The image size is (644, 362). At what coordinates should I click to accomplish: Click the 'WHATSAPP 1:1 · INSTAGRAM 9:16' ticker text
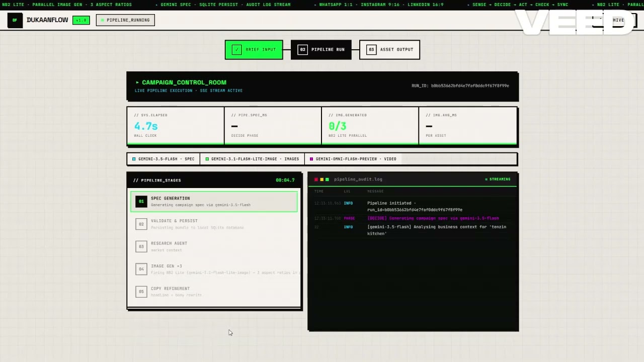(x=359, y=5)
